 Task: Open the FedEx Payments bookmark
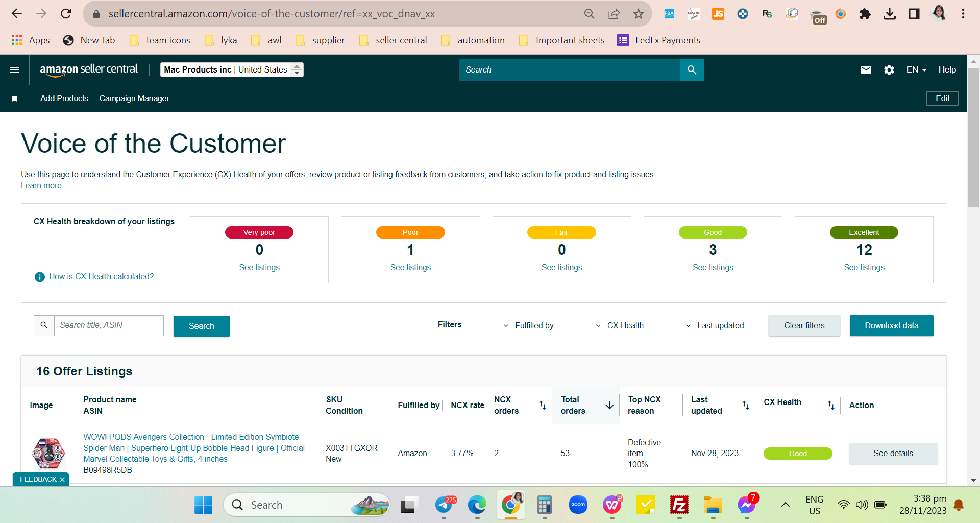(659, 40)
